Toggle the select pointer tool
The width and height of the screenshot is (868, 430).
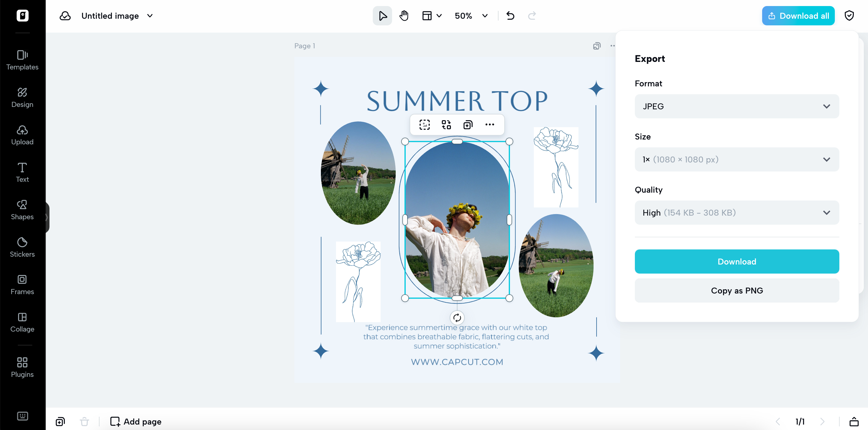(382, 16)
